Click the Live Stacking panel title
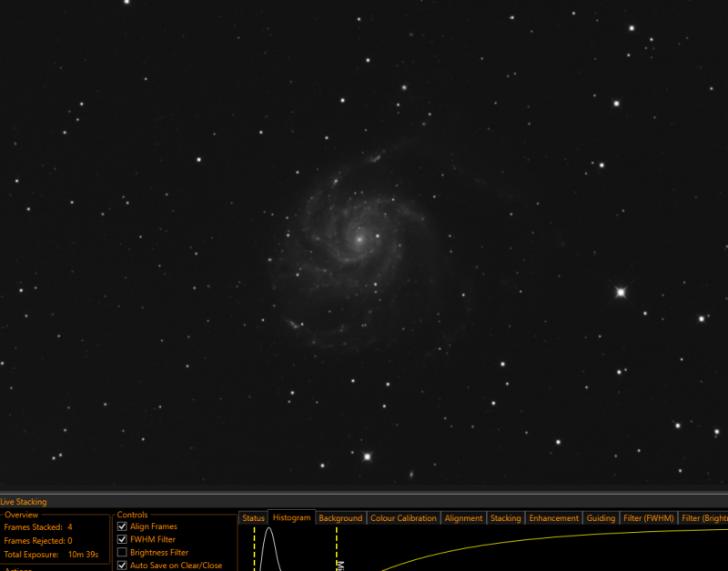This screenshot has width=728, height=571. point(24,502)
